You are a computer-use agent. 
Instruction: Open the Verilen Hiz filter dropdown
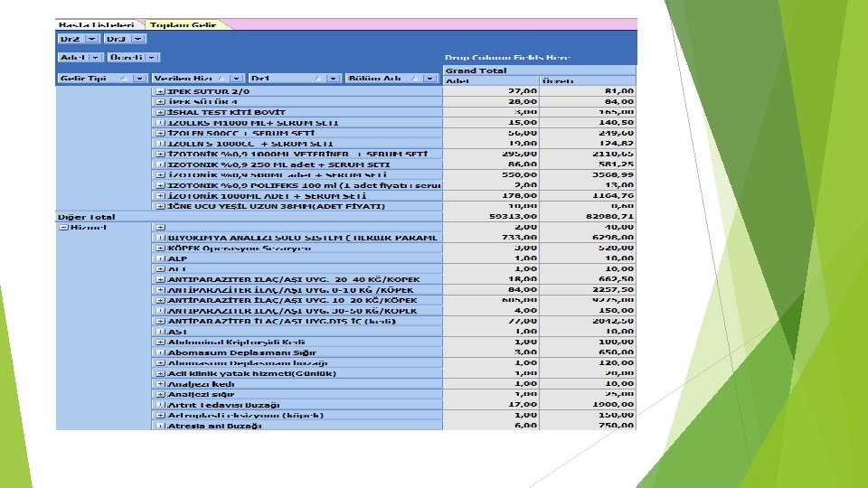pos(236,79)
